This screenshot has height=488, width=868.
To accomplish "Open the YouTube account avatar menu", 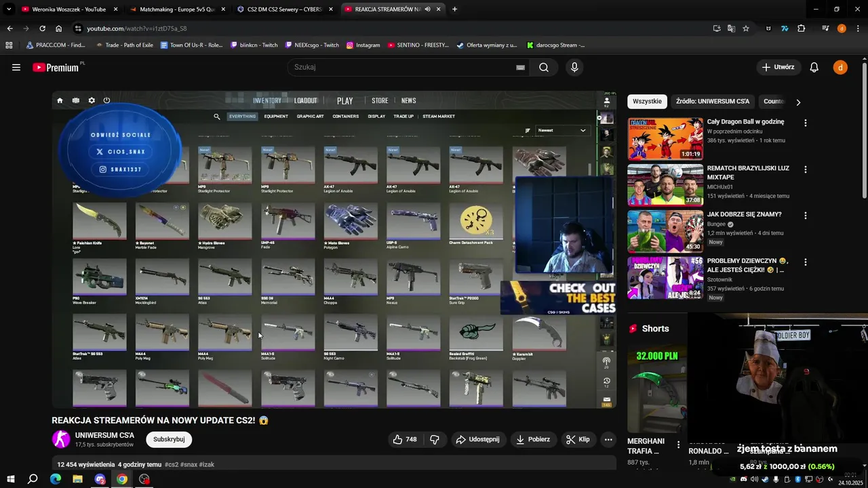I will click(840, 67).
